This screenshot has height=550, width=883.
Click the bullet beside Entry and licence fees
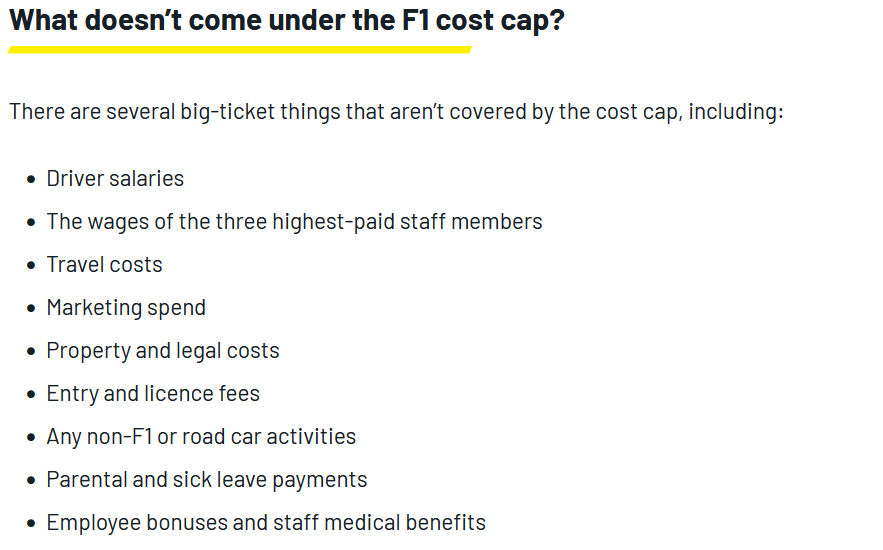pyautogui.click(x=31, y=395)
